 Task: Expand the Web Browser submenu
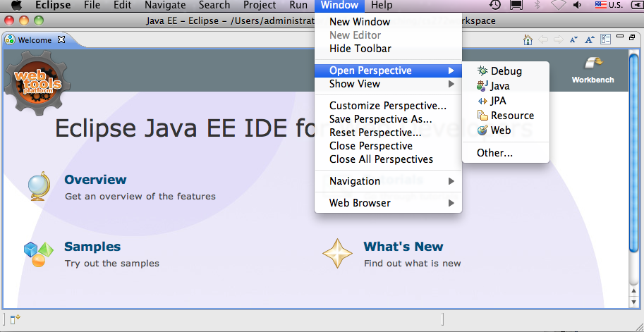(388, 203)
